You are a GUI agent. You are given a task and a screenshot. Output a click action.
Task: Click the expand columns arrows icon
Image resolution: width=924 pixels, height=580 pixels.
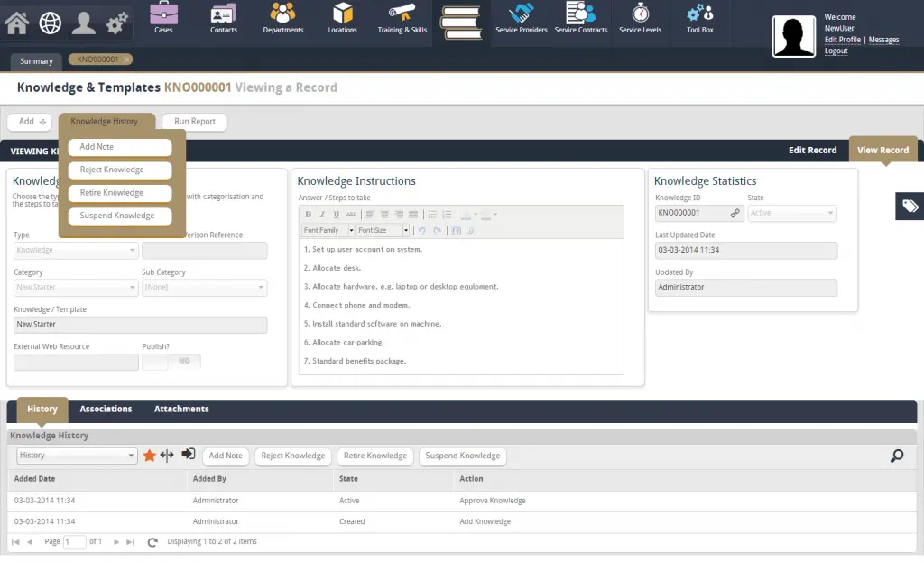click(167, 455)
